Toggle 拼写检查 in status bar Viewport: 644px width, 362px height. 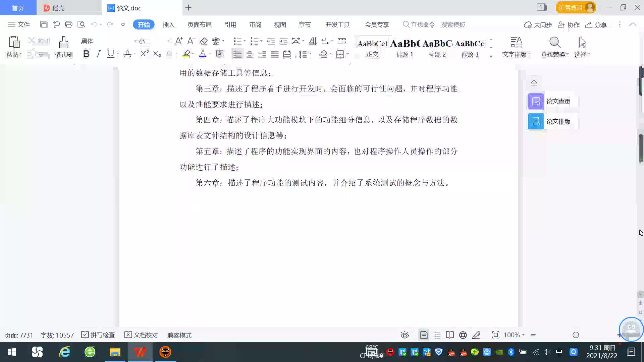tap(98, 335)
